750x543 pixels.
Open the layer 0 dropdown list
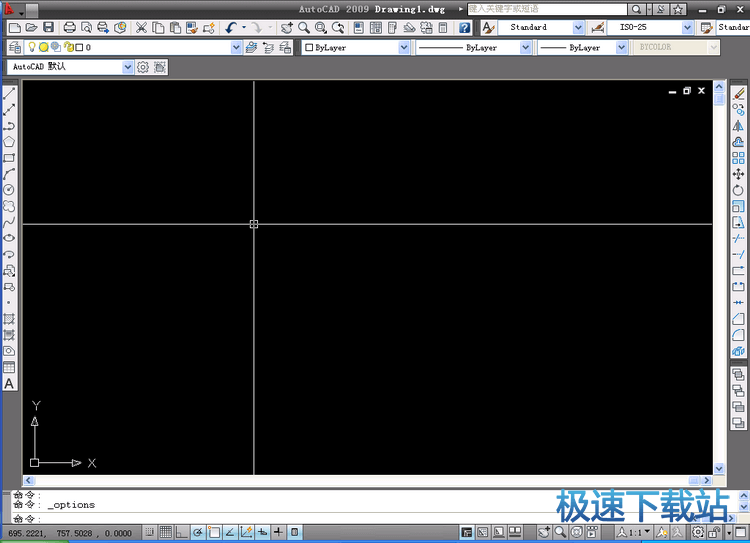click(x=236, y=47)
